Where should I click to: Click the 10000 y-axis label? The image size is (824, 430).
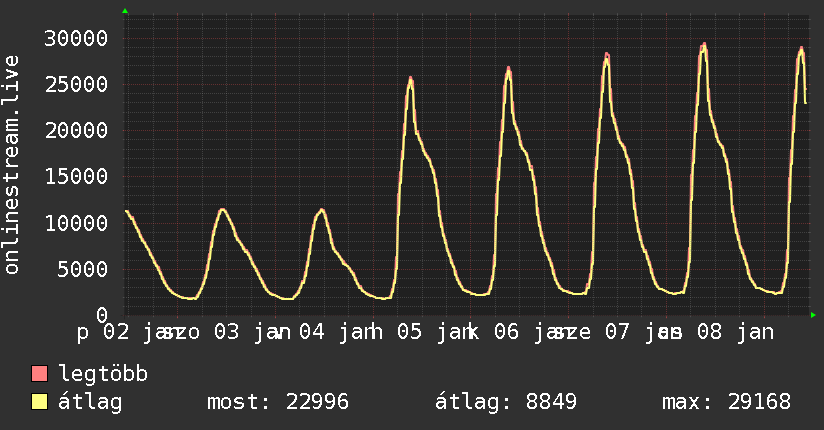[x=76, y=223]
